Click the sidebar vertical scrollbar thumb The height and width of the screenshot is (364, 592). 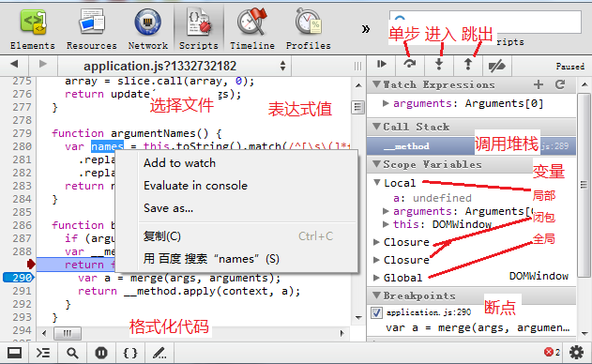(584, 185)
